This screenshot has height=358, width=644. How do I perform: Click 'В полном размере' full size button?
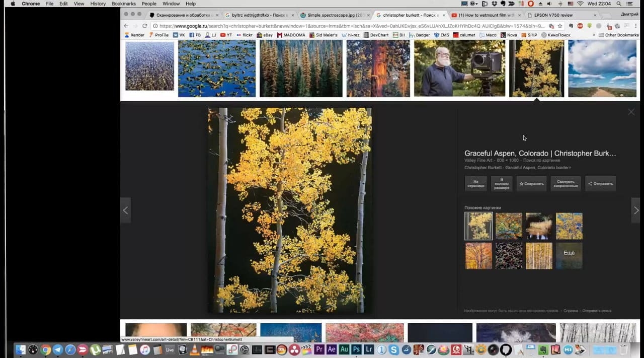click(x=502, y=184)
